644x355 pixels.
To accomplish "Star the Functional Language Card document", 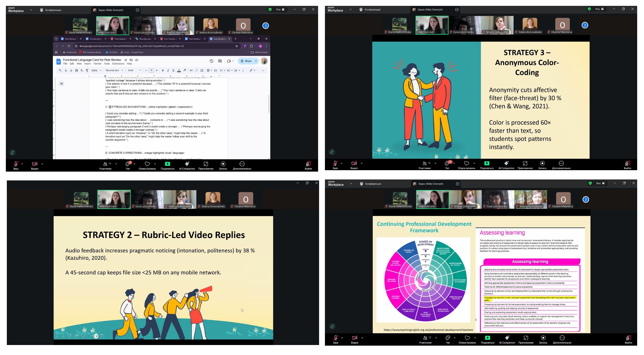I will 126,60.
